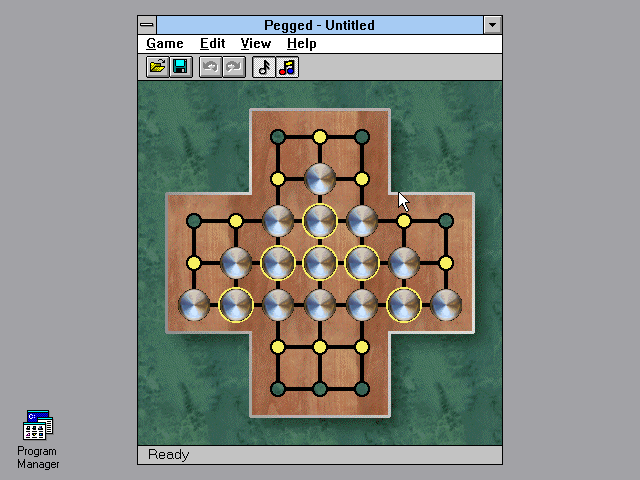Viewport: 640px width, 480px height.
Task: Click the Open game folder icon
Action: (157, 67)
